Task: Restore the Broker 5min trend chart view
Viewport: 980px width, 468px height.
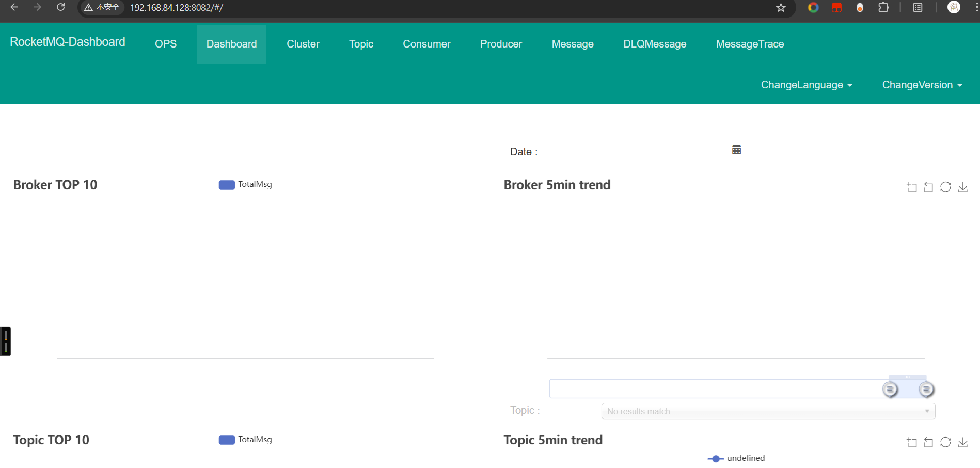Action: click(x=928, y=187)
